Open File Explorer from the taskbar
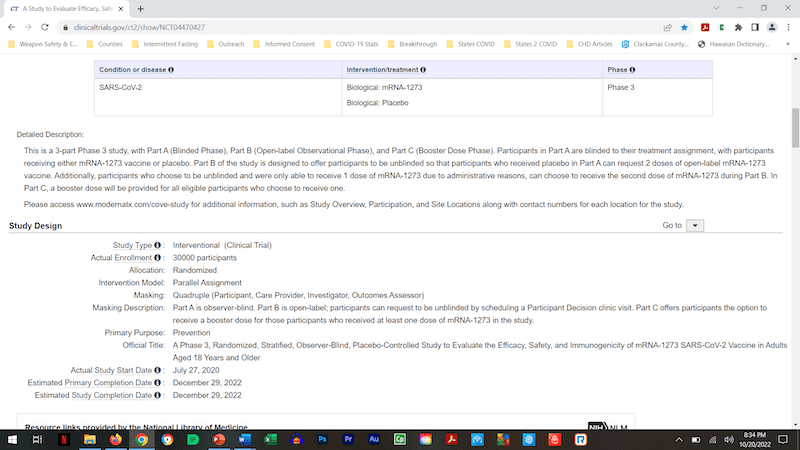The height and width of the screenshot is (450, 800). coord(90,440)
